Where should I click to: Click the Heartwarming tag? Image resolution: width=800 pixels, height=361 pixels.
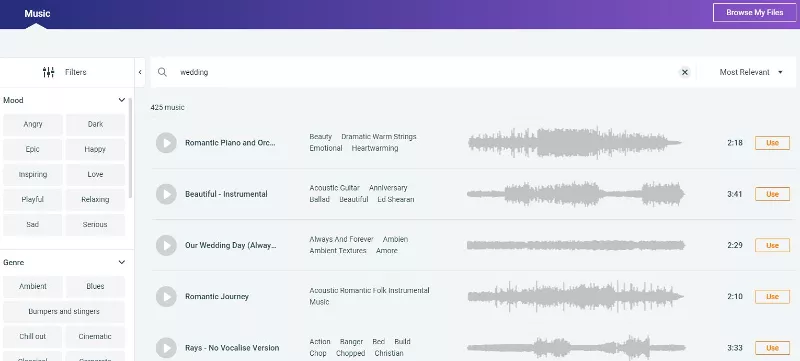[x=374, y=148]
